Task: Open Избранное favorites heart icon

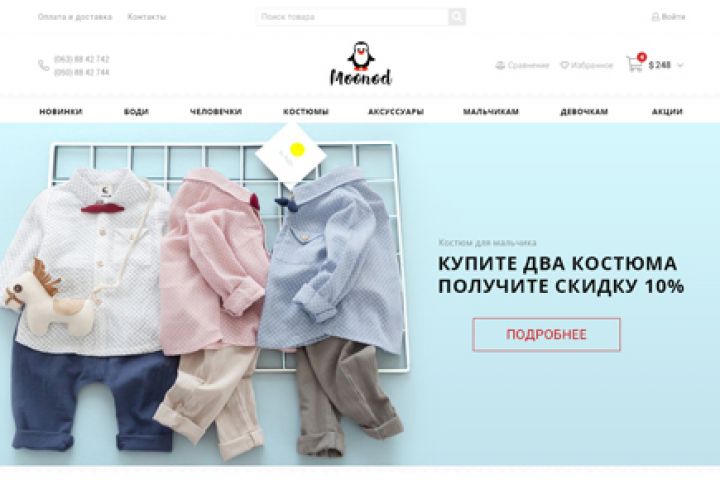Action: (564, 65)
